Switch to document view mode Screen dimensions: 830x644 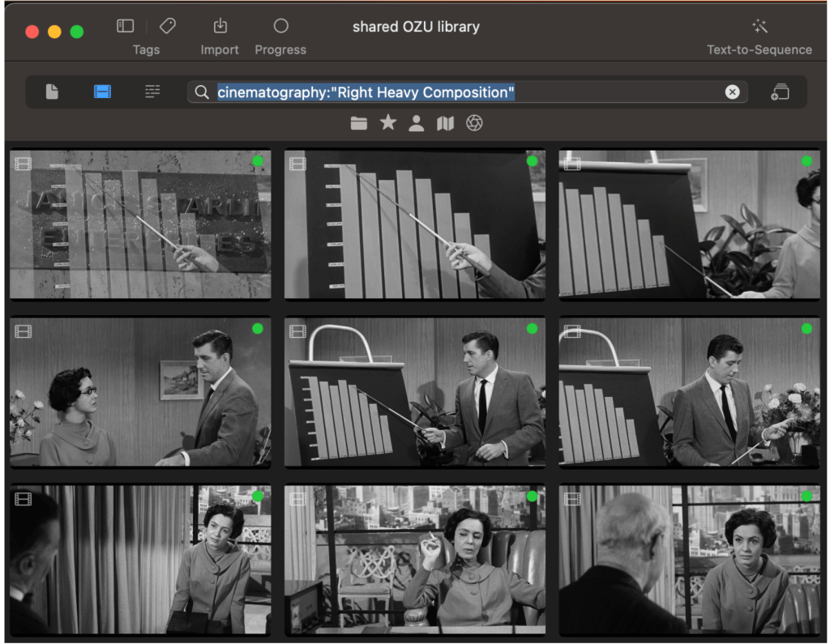(x=52, y=92)
